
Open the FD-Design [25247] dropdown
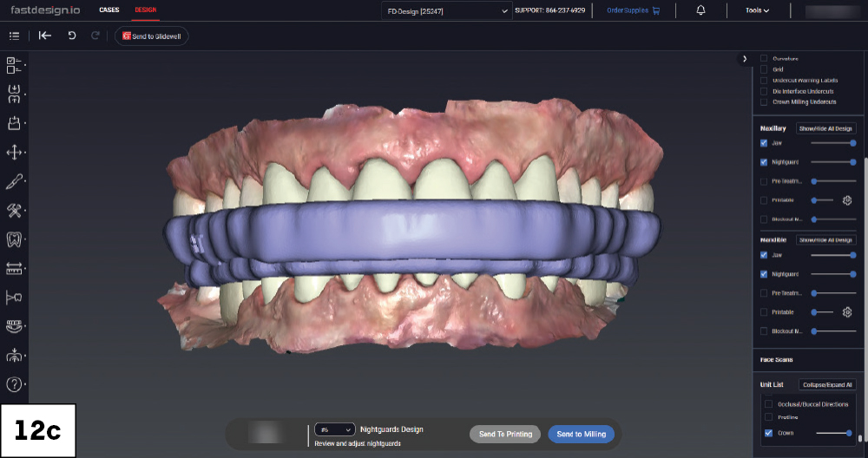pyautogui.click(x=447, y=11)
